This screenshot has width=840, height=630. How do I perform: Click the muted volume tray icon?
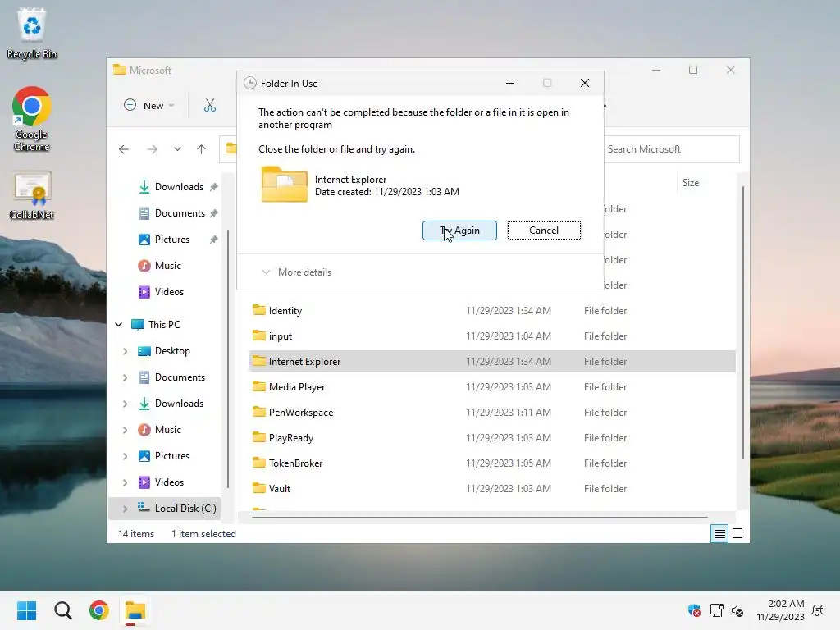pos(737,610)
